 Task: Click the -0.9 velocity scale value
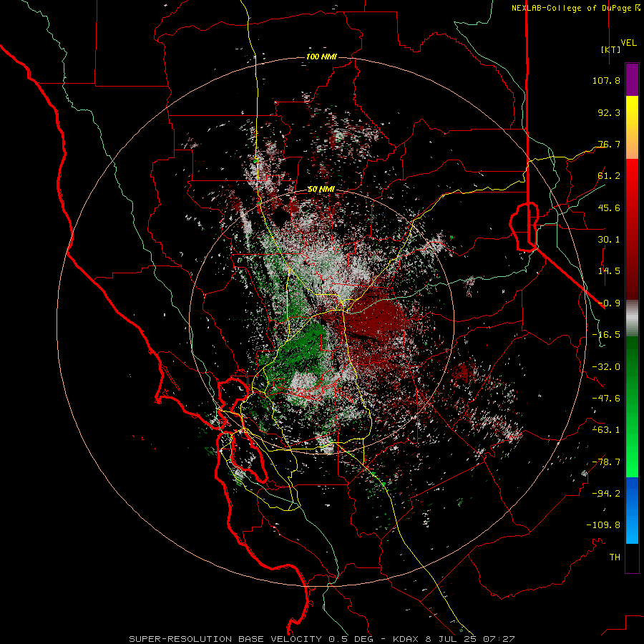pyautogui.click(x=609, y=303)
